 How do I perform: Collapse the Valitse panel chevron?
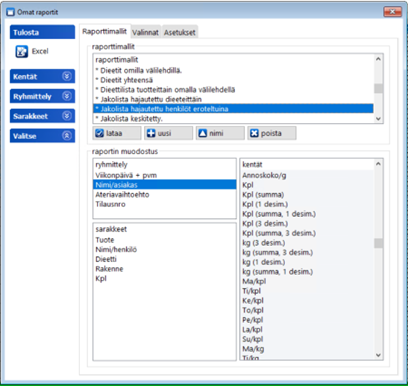click(67, 136)
